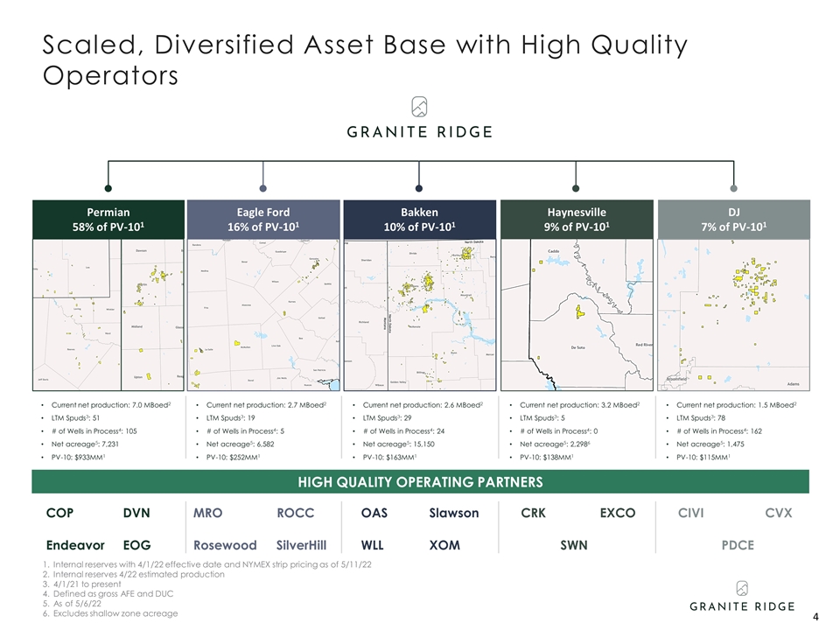Select the connector dot above Haynesville

[576, 187]
